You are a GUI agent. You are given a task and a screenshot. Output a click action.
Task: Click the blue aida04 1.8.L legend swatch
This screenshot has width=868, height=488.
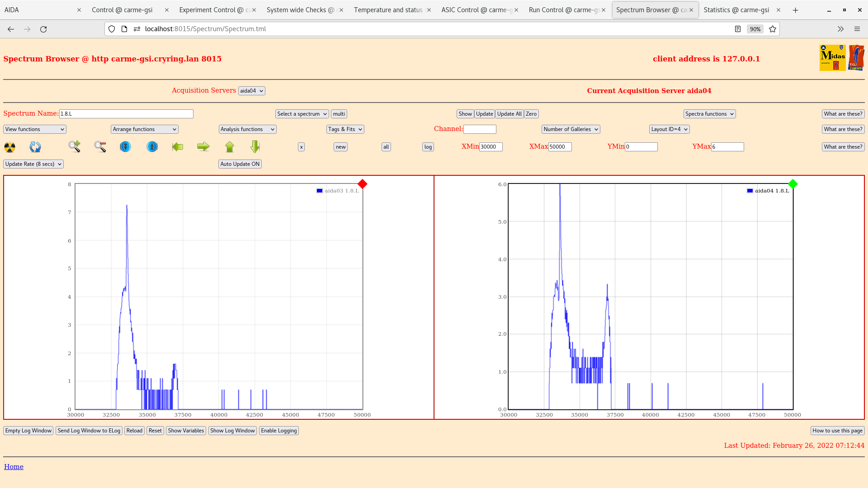750,191
